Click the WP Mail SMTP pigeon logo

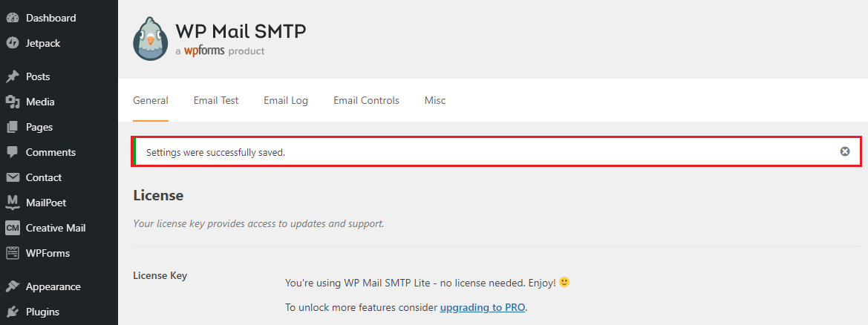151,39
